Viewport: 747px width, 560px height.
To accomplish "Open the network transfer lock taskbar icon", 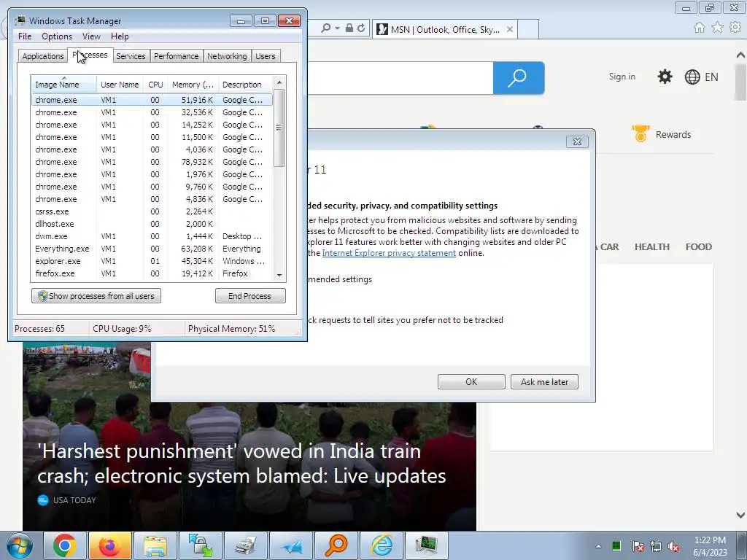I will tap(200, 545).
